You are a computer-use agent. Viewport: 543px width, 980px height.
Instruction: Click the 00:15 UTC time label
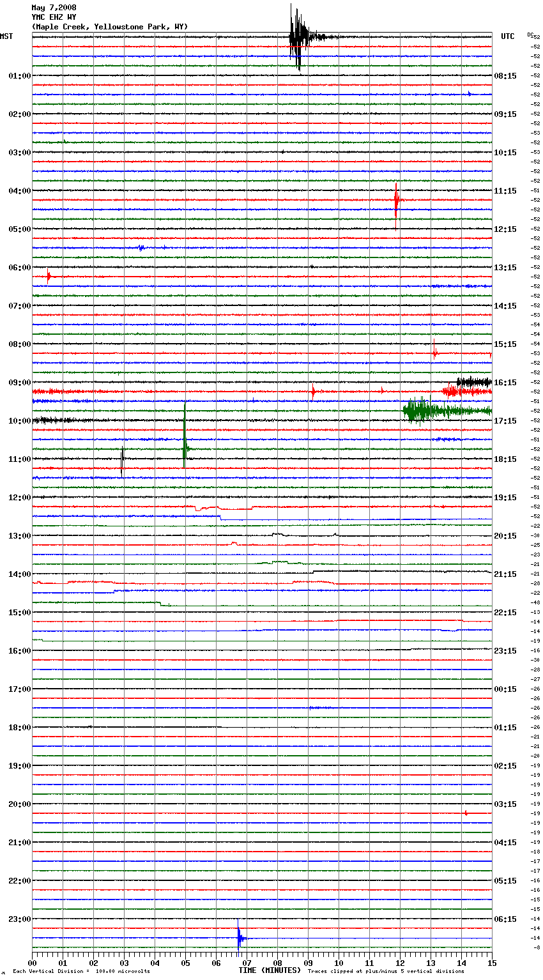coord(505,689)
